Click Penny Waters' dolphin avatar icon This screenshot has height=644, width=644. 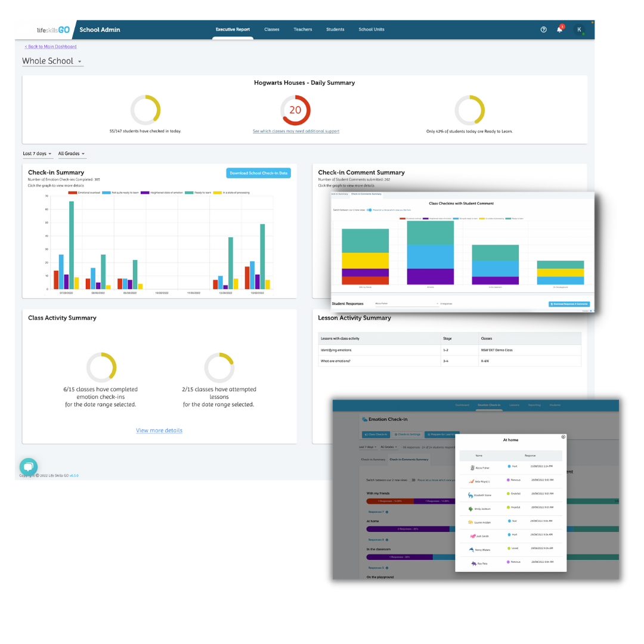coord(472,550)
